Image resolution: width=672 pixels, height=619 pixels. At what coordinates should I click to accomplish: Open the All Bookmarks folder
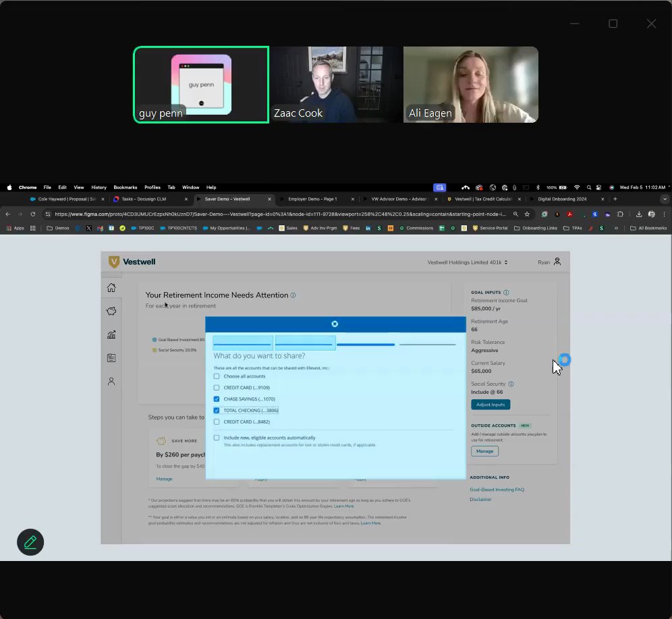(648, 229)
